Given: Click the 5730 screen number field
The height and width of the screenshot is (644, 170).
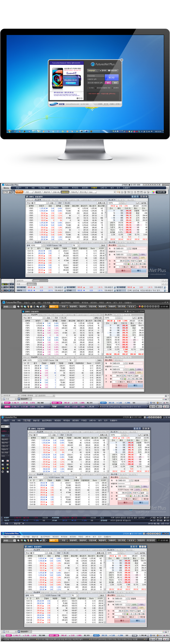Looking at the screenshot, I should pos(6,192).
